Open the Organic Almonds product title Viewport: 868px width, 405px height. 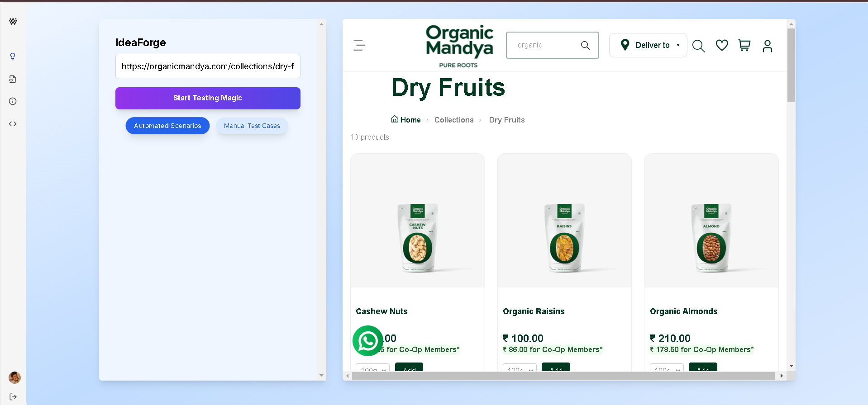pyautogui.click(x=683, y=311)
